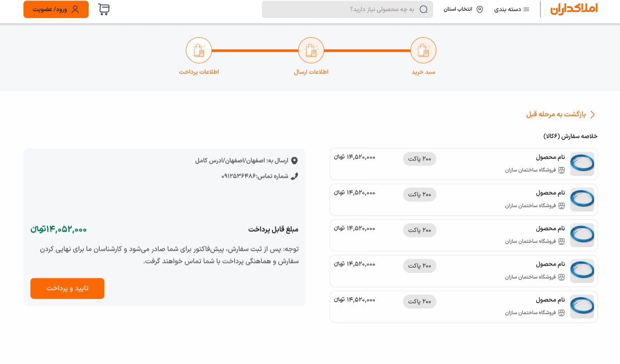Image resolution: width=620 pixels, height=364 pixels.
Task: Click the phone icon beside contact number
Action: [294, 176]
